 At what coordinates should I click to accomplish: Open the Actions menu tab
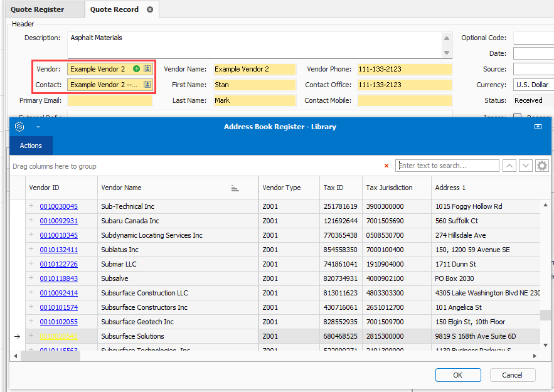click(x=31, y=146)
